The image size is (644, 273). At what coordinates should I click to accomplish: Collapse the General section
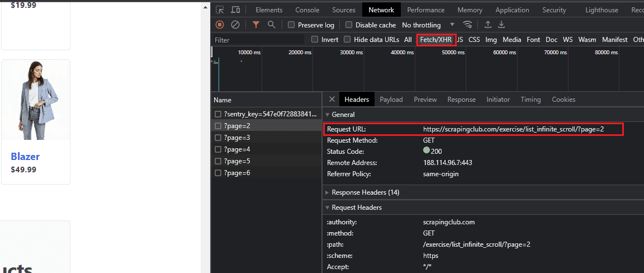point(328,115)
